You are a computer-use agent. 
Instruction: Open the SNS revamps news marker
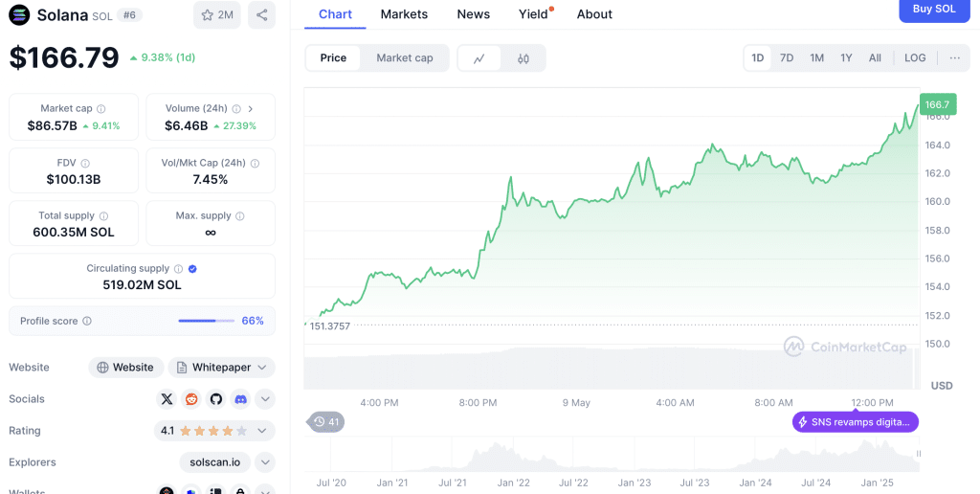point(856,422)
